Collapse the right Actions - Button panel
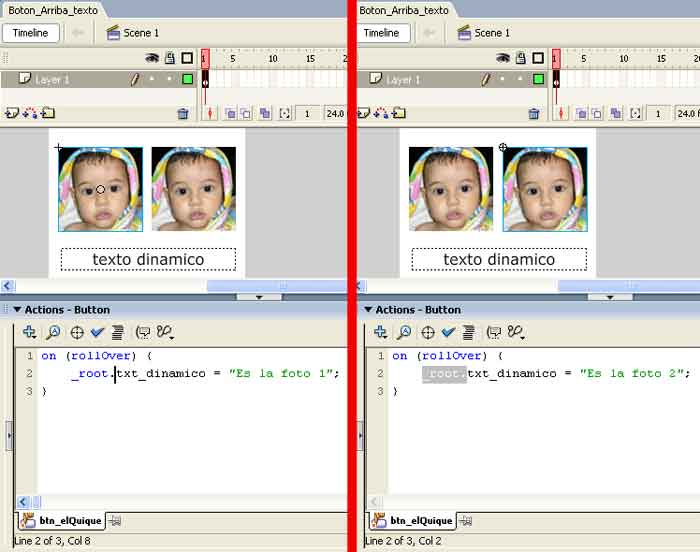The height and width of the screenshot is (552, 700). point(368,309)
